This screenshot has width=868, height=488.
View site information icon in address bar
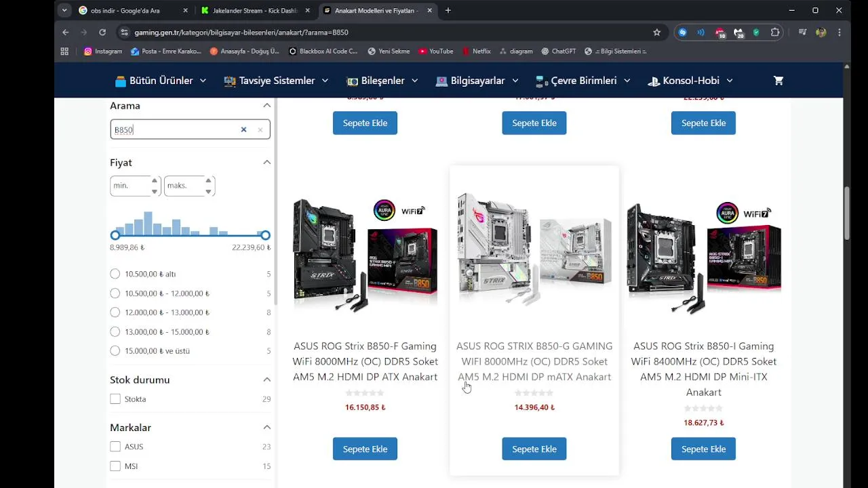click(124, 33)
